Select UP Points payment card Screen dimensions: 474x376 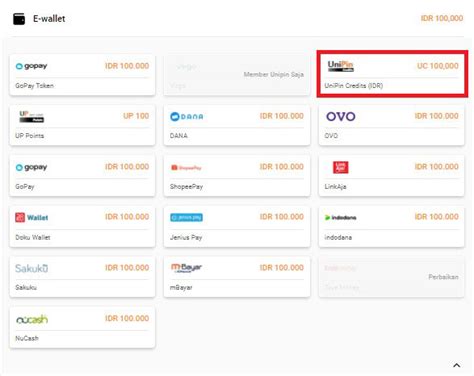tap(82, 125)
